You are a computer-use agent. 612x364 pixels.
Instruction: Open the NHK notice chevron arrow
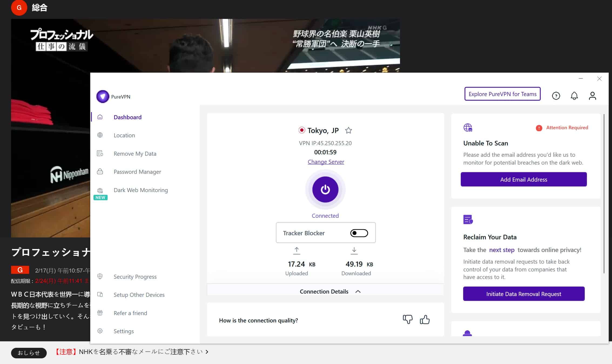click(x=207, y=352)
